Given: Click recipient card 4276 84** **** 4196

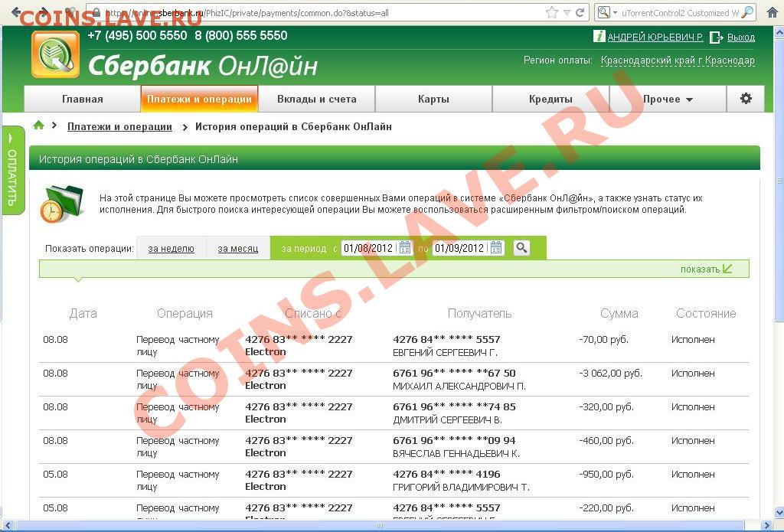Looking at the screenshot, I should [446, 474].
